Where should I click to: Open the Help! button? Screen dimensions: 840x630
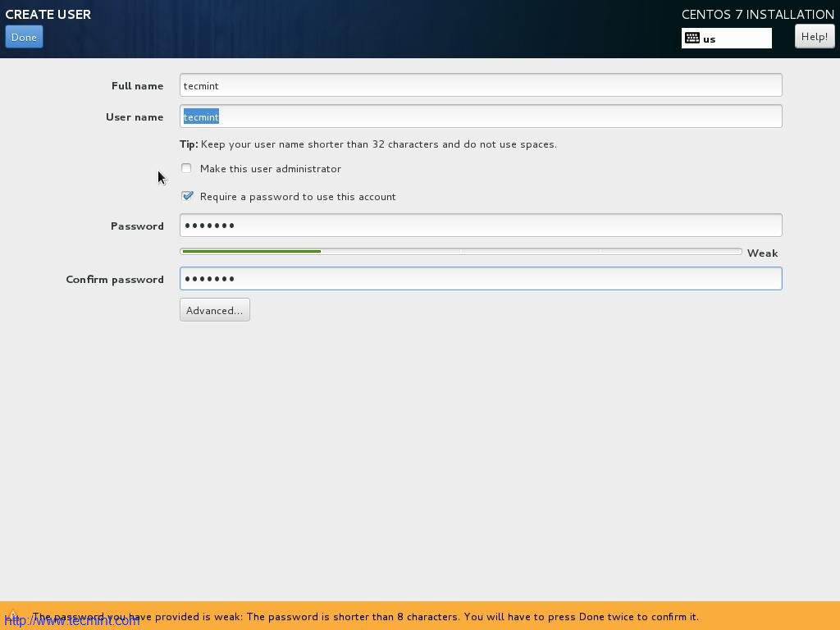pyautogui.click(x=815, y=36)
